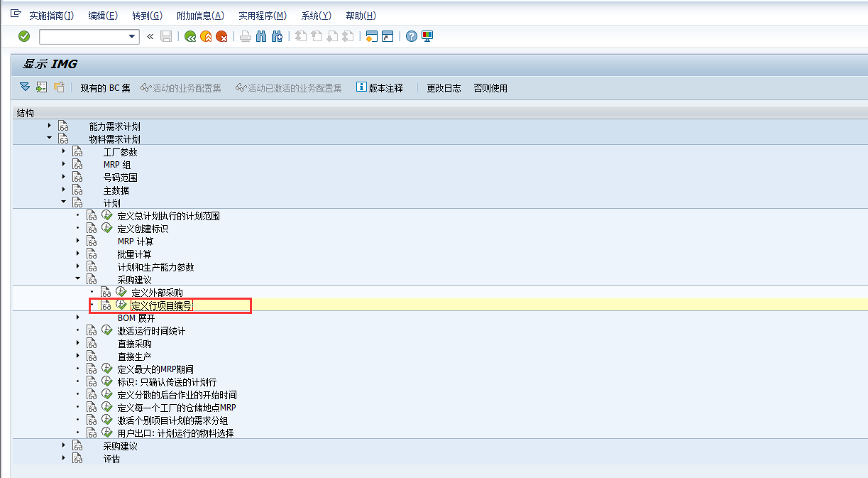Click the green checkmark Enter icon
Viewport: 868px width, 478px height.
pyautogui.click(x=24, y=36)
